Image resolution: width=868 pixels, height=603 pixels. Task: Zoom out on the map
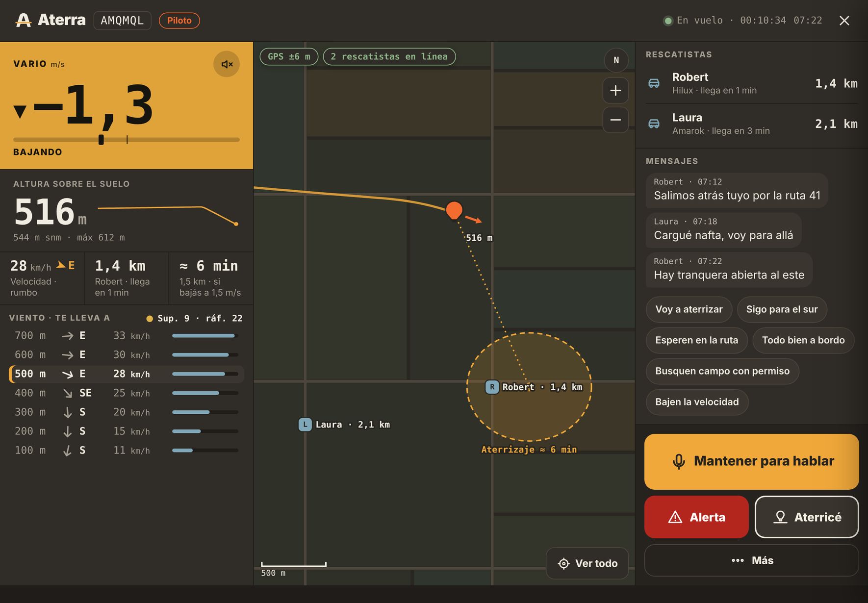point(615,120)
